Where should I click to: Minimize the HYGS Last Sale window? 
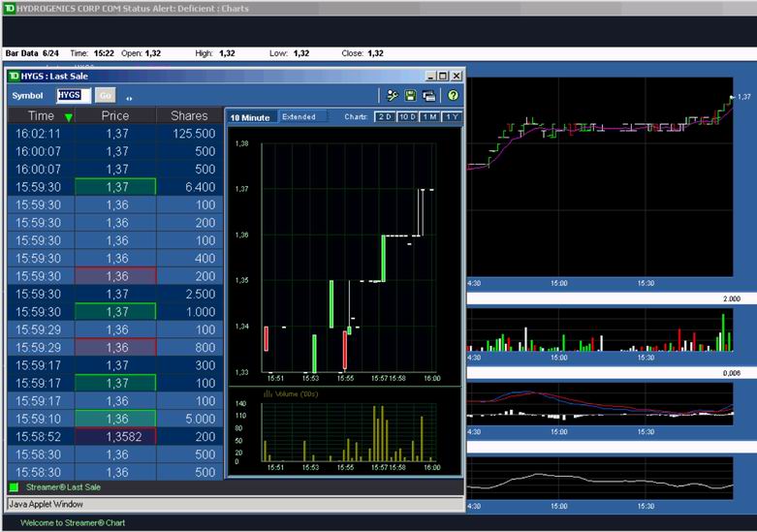[430, 76]
